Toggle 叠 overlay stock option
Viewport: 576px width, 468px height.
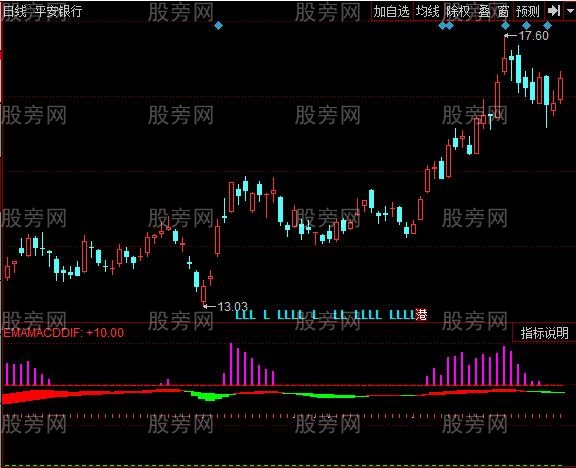click(x=485, y=12)
